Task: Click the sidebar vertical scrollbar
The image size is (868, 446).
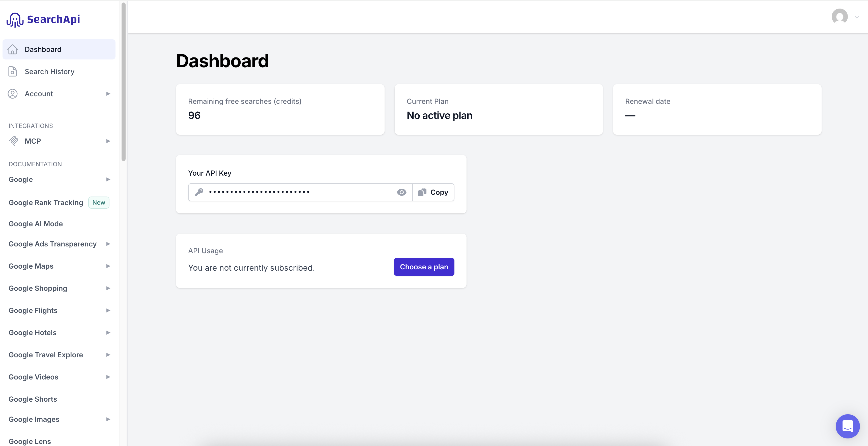Action: tap(124, 81)
